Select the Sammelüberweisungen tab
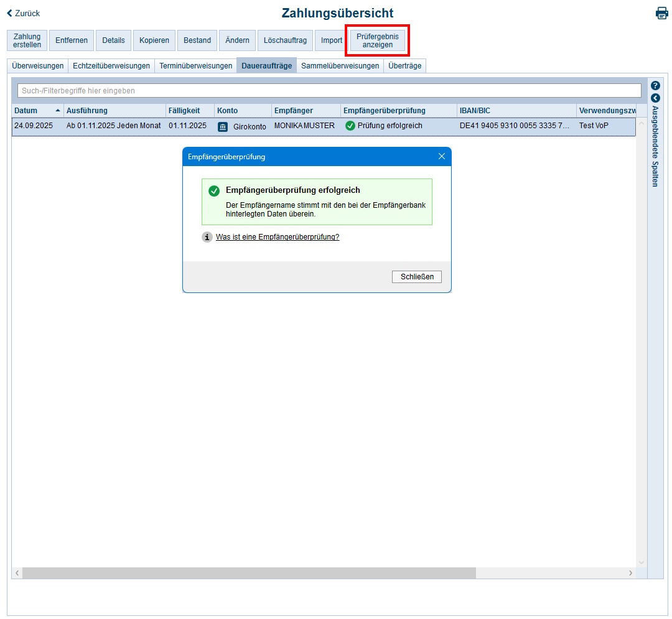 pyautogui.click(x=340, y=66)
